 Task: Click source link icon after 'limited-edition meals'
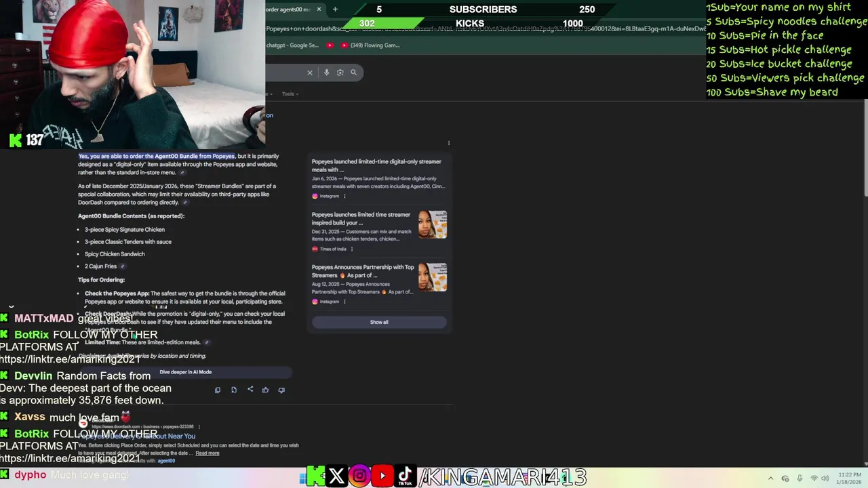[x=207, y=342]
